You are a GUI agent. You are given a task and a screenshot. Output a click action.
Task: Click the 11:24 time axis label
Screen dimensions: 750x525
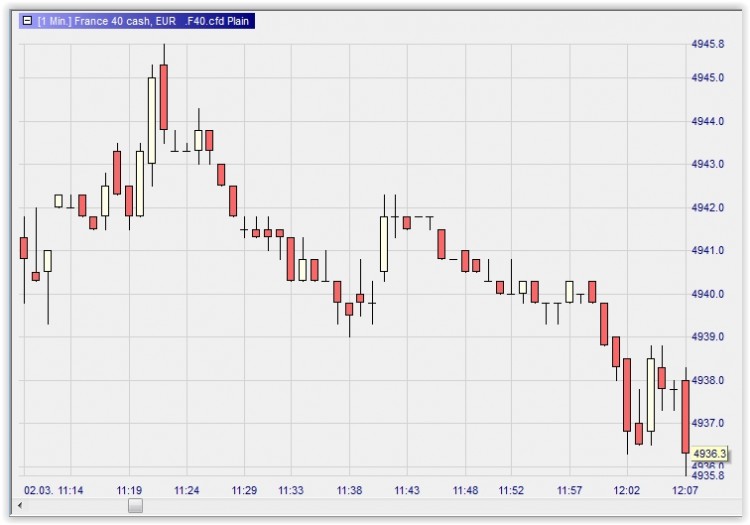point(187,490)
